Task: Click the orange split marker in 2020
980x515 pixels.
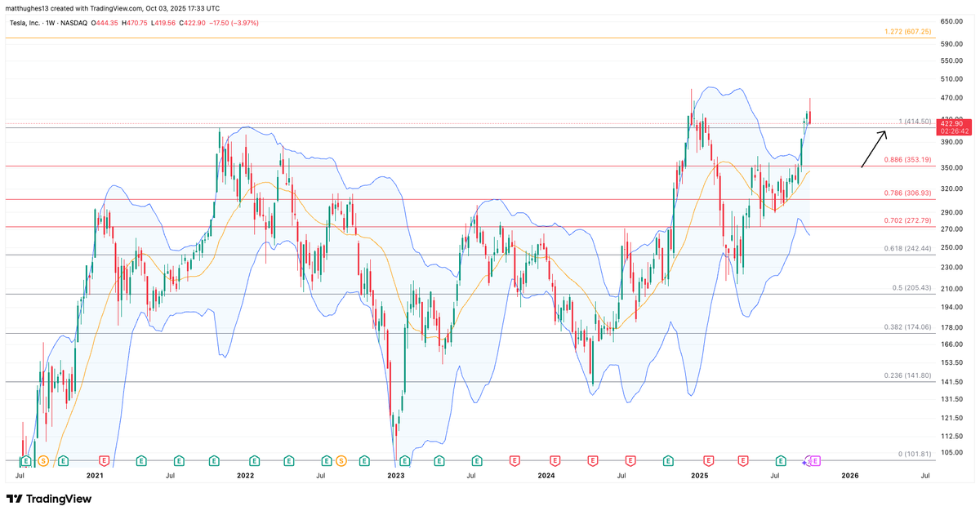Action: [44, 461]
